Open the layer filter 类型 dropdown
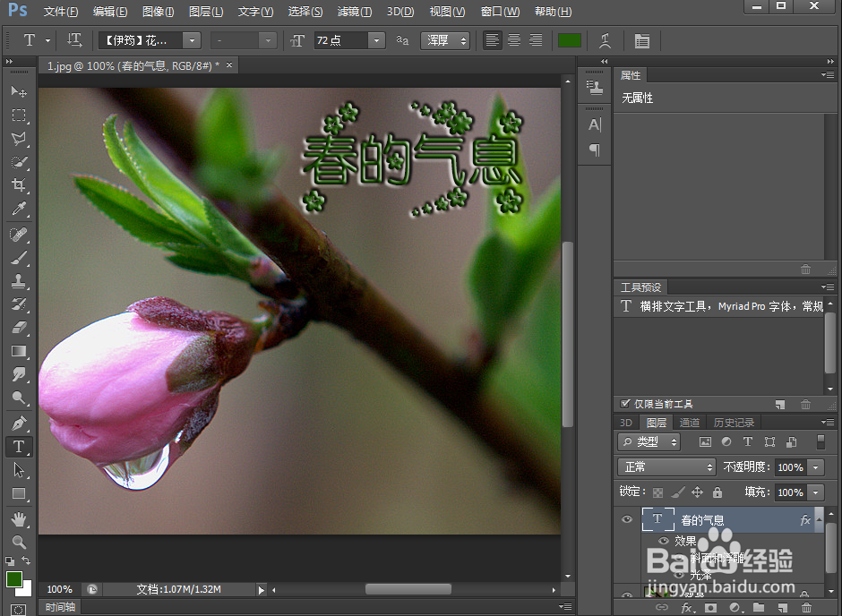 (649, 441)
